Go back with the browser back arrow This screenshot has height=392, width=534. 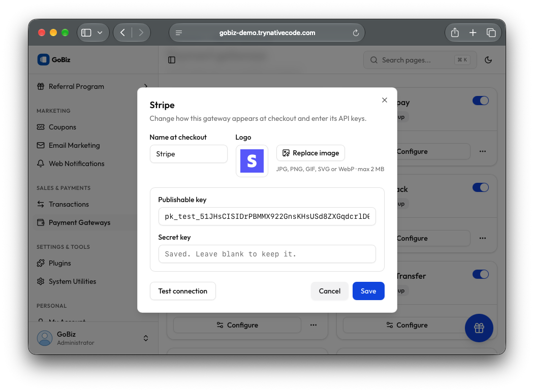tap(123, 32)
